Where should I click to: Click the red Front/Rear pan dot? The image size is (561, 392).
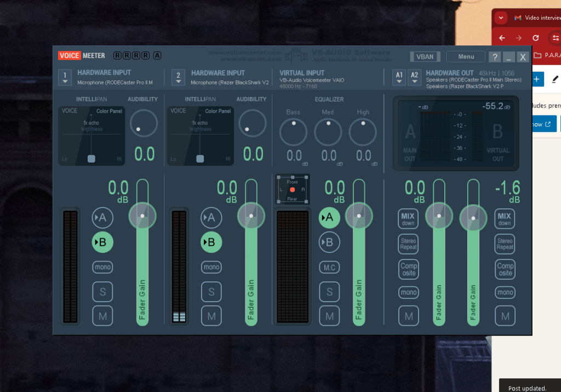(293, 189)
